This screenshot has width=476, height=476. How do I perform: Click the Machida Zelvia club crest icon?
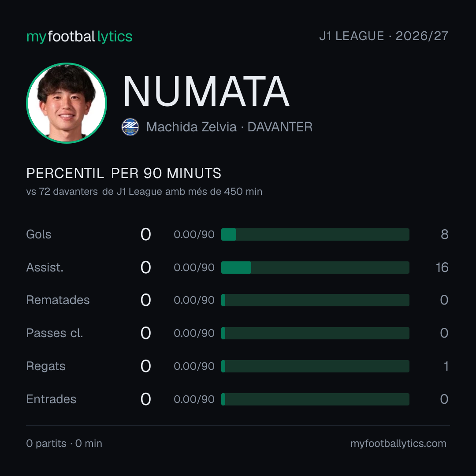[x=130, y=127]
